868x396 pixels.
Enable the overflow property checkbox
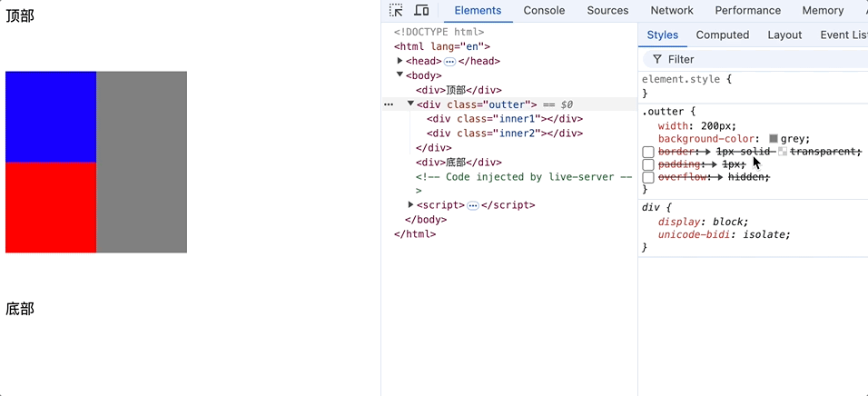(x=649, y=178)
